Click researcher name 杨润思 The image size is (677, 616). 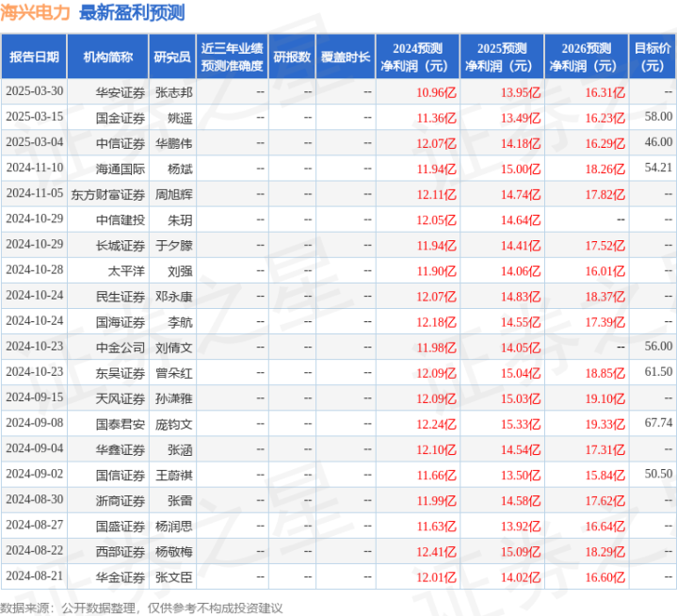click(x=174, y=526)
